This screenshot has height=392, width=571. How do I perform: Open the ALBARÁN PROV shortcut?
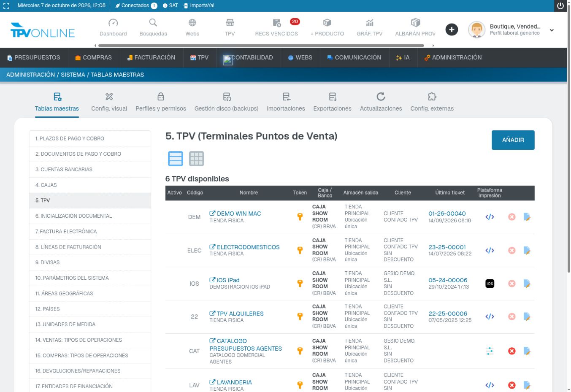[415, 27]
